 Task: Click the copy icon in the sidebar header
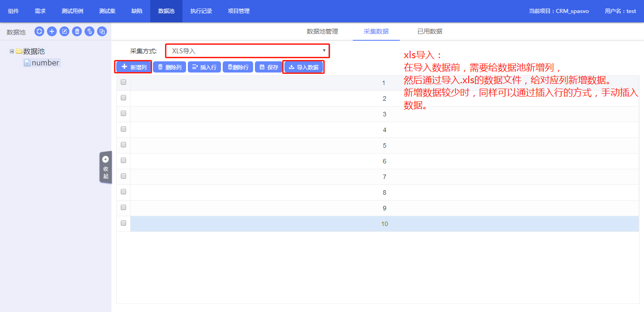point(102,31)
